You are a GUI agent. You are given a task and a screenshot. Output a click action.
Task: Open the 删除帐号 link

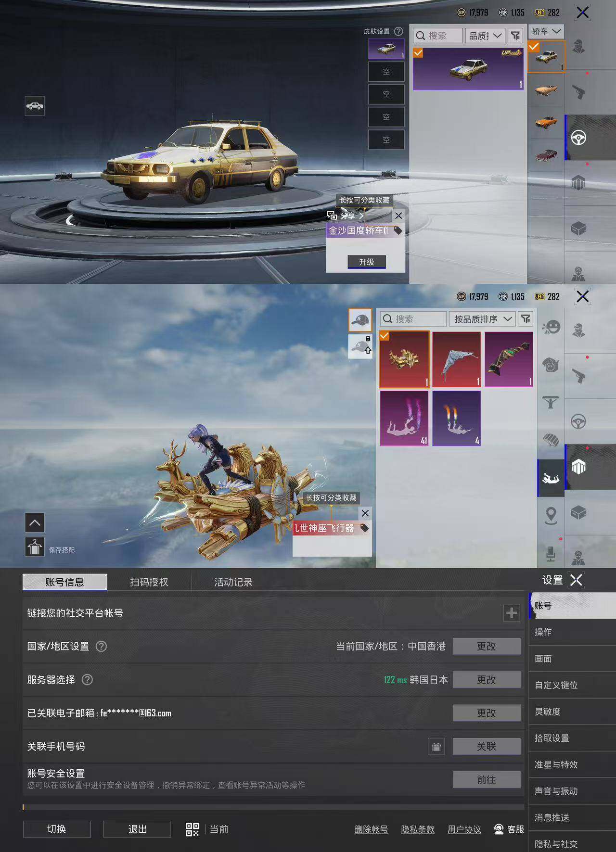pyautogui.click(x=371, y=829)
